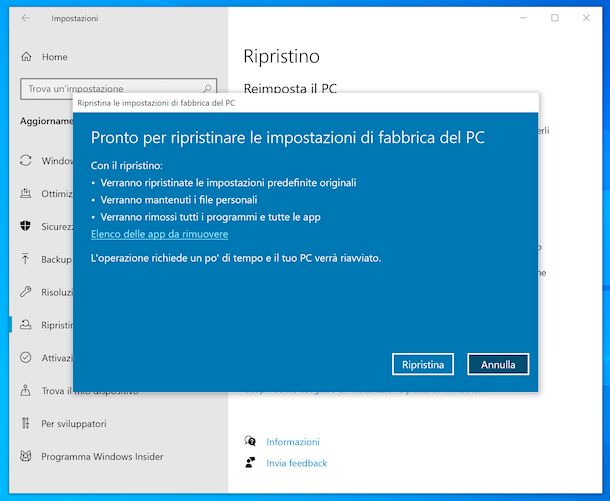Open the Informazioni help link
This screenshot has height=501, width=610.
click(293, 442)
